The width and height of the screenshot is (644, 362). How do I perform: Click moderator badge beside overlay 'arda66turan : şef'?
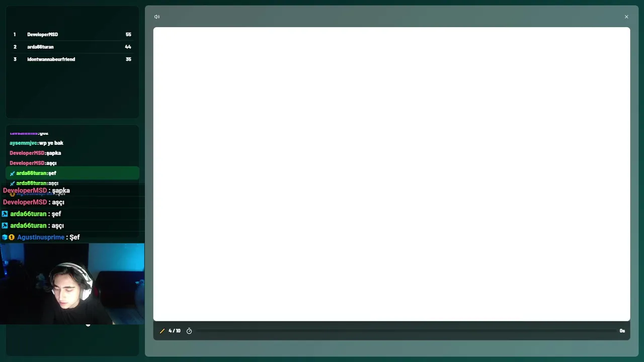point(5,214)
